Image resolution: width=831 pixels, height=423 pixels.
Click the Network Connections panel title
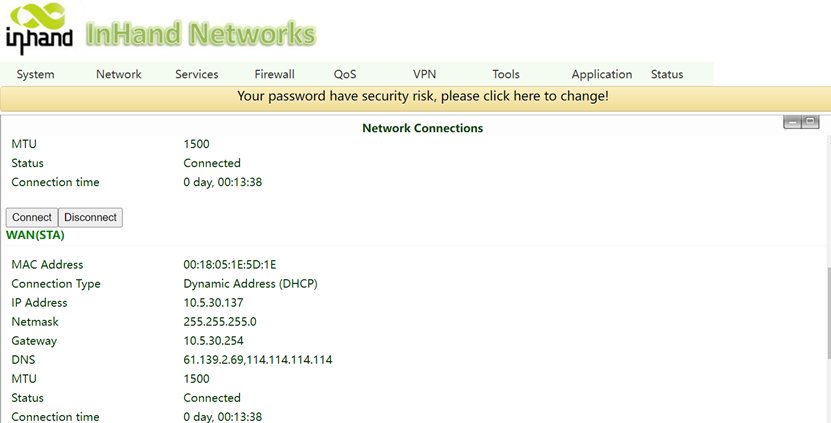[422, 128]
